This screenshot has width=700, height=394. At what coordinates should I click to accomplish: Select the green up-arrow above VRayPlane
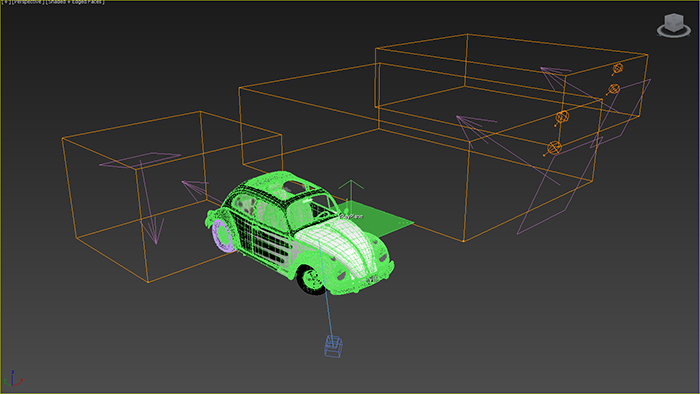[351, 191]
